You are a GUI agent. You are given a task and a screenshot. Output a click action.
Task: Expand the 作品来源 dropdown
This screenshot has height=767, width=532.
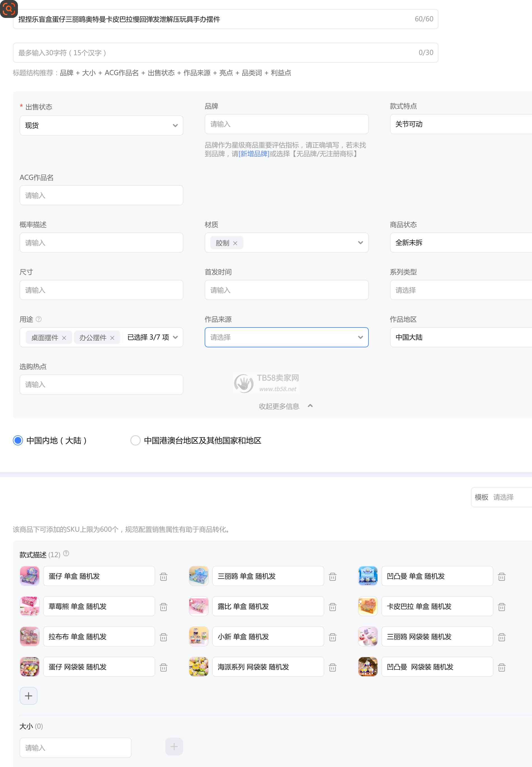286,337
